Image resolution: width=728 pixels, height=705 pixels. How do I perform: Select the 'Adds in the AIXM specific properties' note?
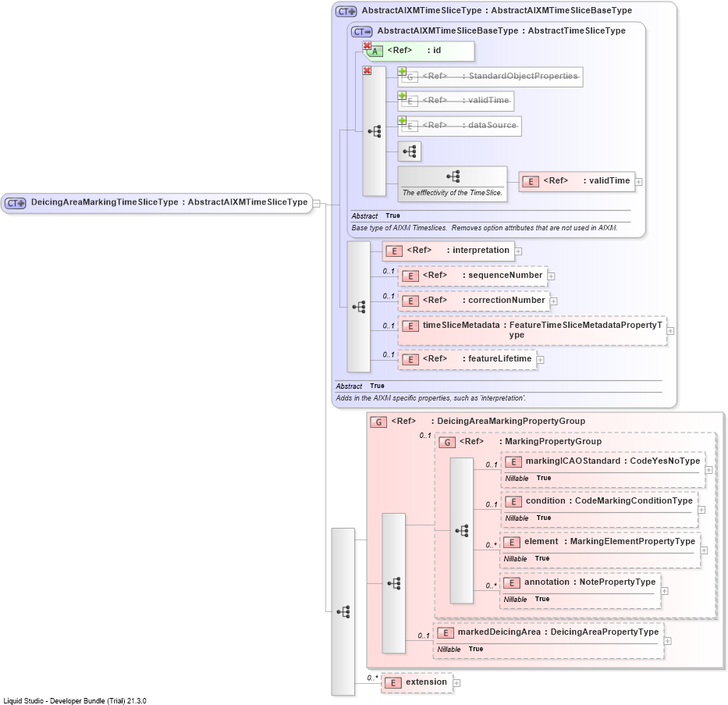[431, 398]
